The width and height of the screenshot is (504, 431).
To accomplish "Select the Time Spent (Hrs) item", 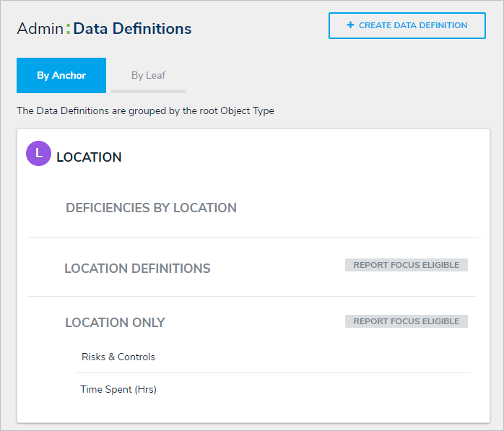I will 118,390.
